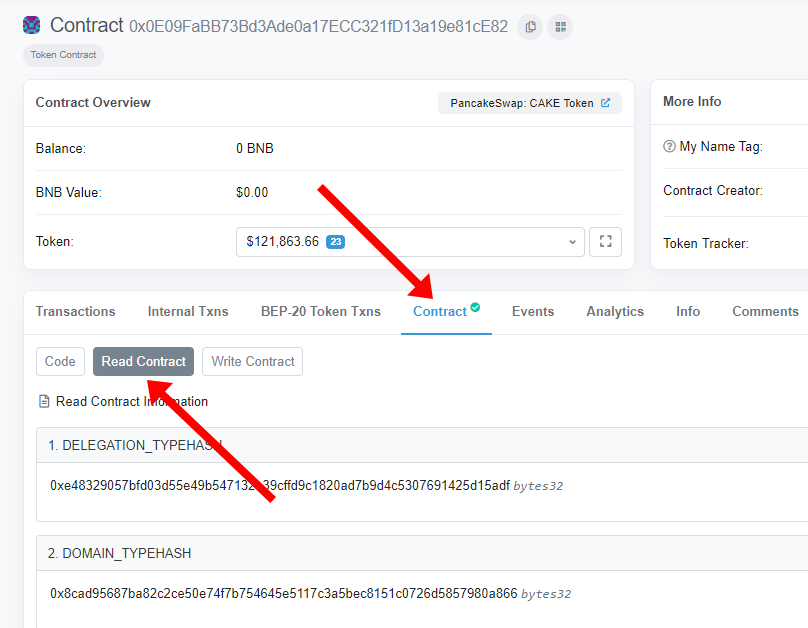The image size is (808, 628).
Task: Open the Internal Txns tab
Action: 188,312
